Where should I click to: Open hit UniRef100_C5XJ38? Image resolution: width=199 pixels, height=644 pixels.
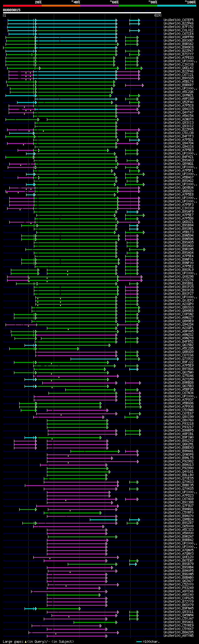[x=178, y=133]
